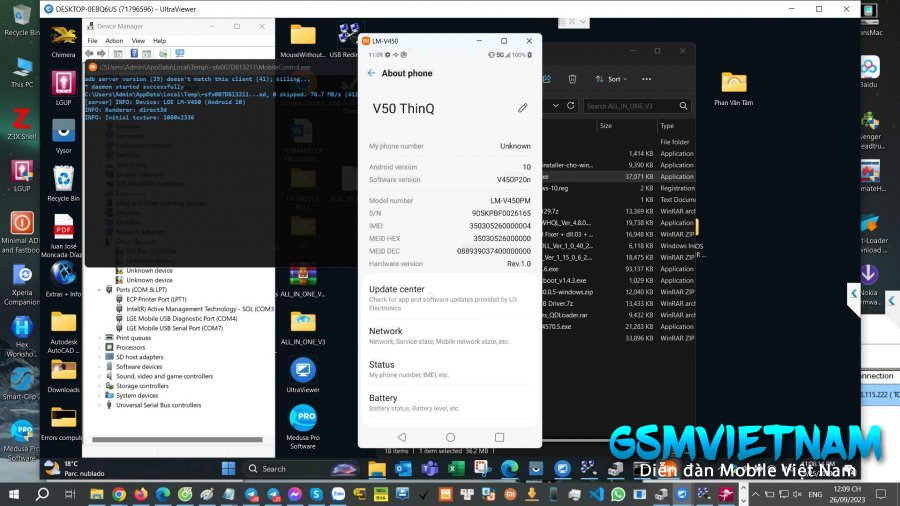The height and width of the screenshot is (506, 900).
Task: Expand Sound, video and game controllers
Action: click(100, 376)
